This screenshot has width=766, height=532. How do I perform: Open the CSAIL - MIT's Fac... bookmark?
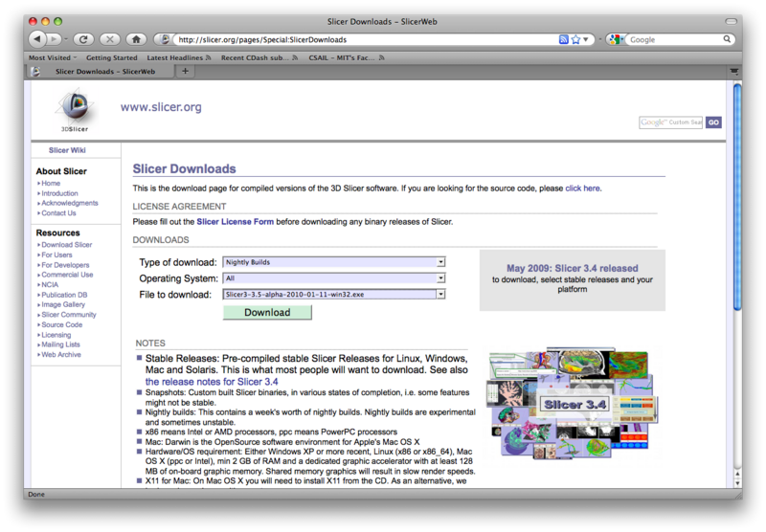347,57
